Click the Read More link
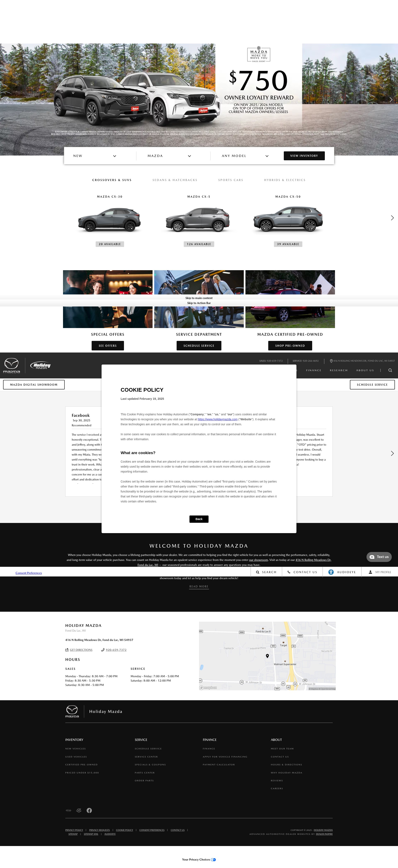398x868 pixels. pyautogui.click(x=199, y=586)
